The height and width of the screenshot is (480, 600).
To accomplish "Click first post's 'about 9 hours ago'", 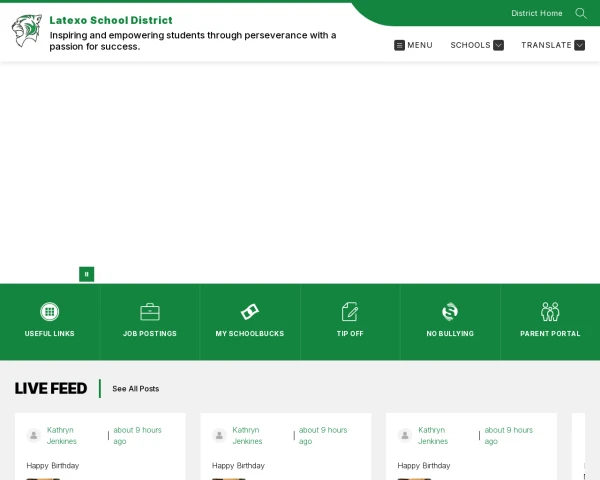I will point(137,436).
